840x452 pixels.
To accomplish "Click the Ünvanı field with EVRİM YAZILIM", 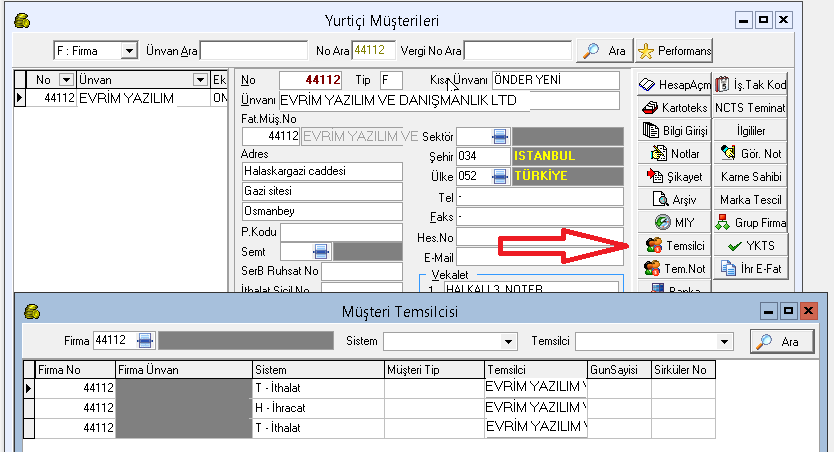I will pos(449,101).
